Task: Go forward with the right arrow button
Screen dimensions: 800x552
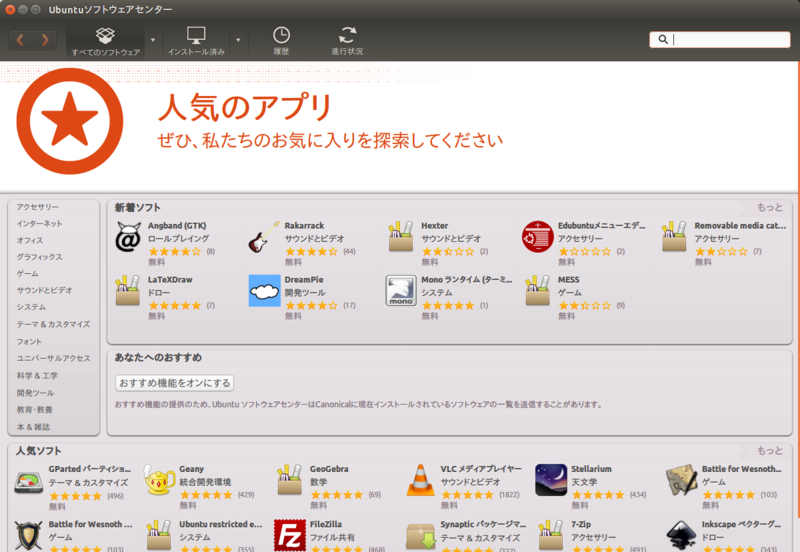Action: pyautogui.click(x=45, y=40)
